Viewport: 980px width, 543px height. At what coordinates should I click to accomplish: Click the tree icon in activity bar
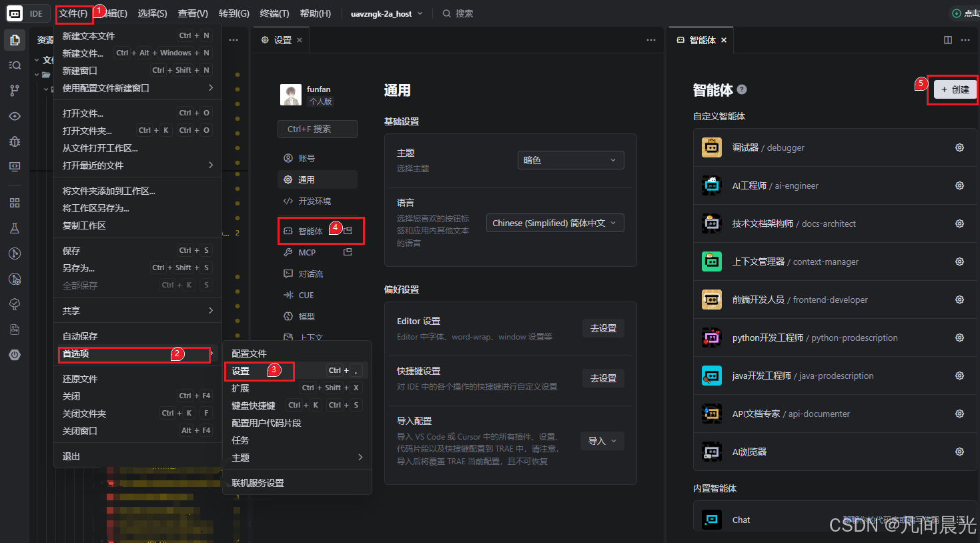[15, 304]
